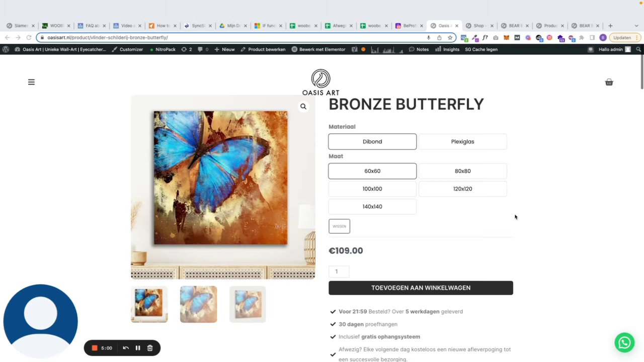
Task: Click the magnifier zoom icon on product image
Action: tap(303, 106)
